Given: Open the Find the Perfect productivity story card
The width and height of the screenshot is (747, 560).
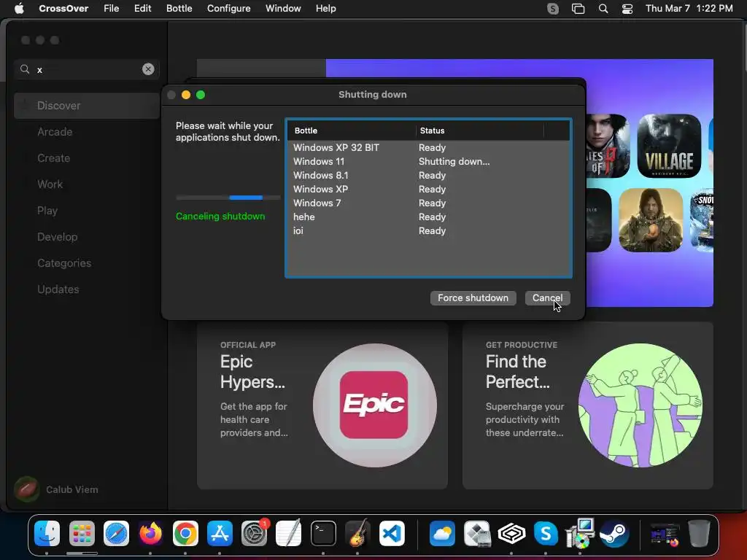Looking at the screenshot, I should (x=588, y=405).
